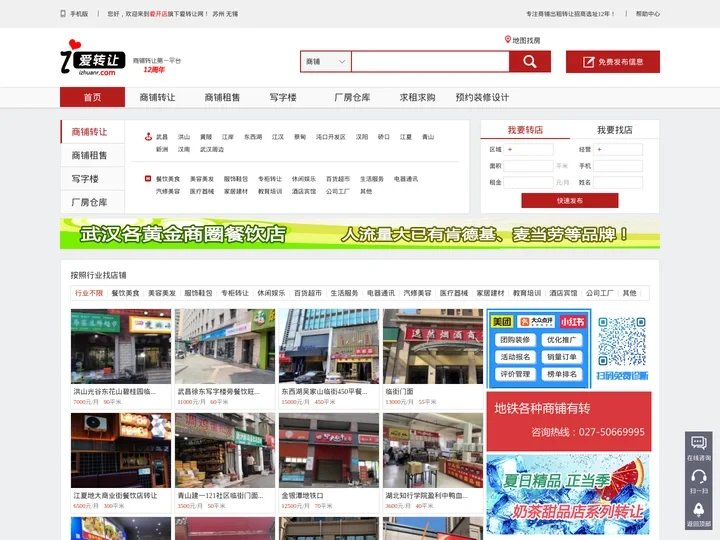Open the 预约装修设计 navigation item
This screenshot has width=720, height=540.
482,97
